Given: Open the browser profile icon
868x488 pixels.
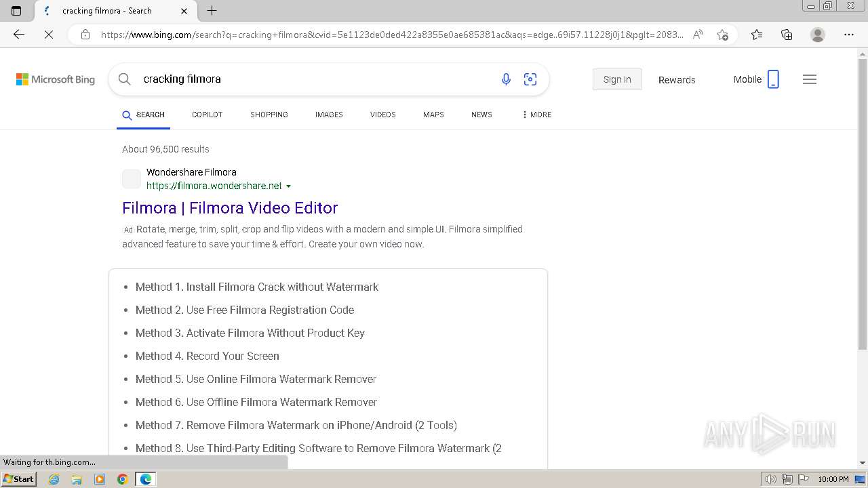Looking at the screenshot, I should (x=818, y=35).
